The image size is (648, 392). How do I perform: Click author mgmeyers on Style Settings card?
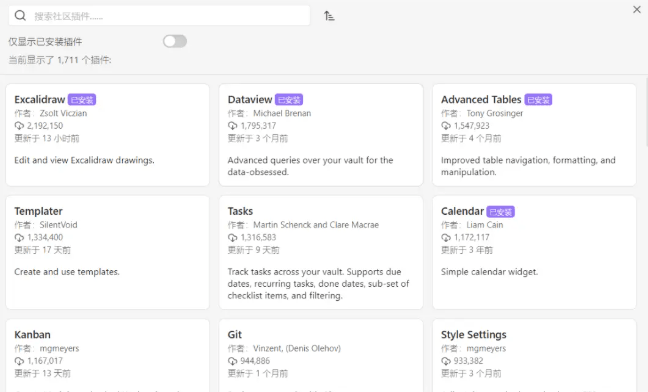point(486,349)
